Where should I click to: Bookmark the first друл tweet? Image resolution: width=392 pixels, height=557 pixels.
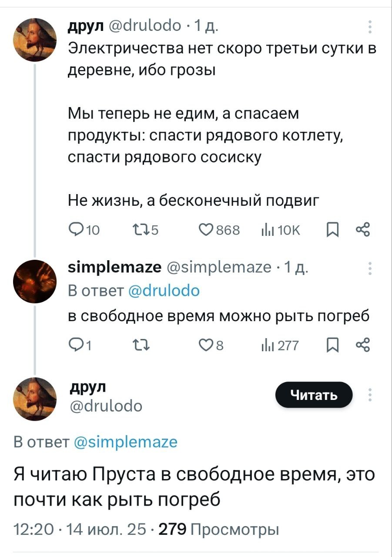pos(332,229)
